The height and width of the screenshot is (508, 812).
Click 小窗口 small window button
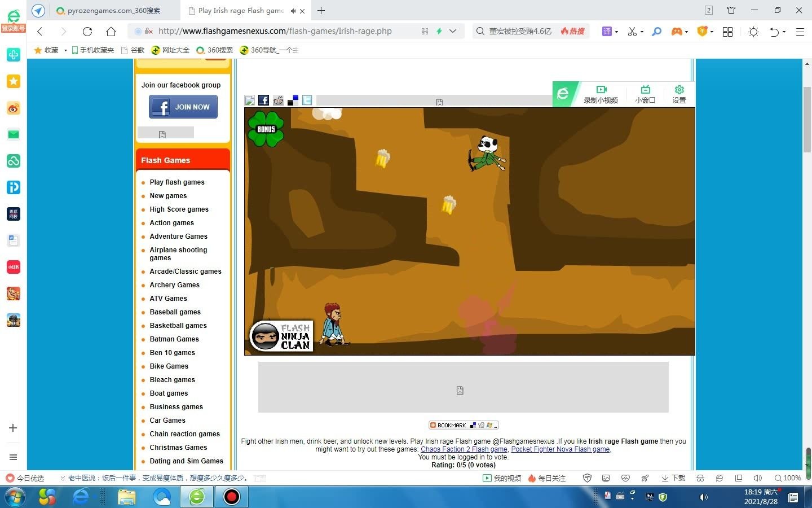click(x=645, y=94)
